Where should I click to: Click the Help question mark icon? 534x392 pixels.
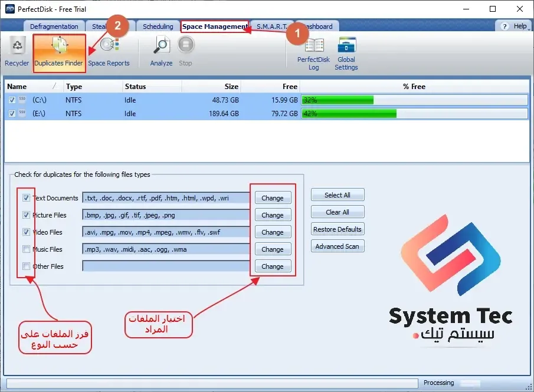[x=504, y=26]
